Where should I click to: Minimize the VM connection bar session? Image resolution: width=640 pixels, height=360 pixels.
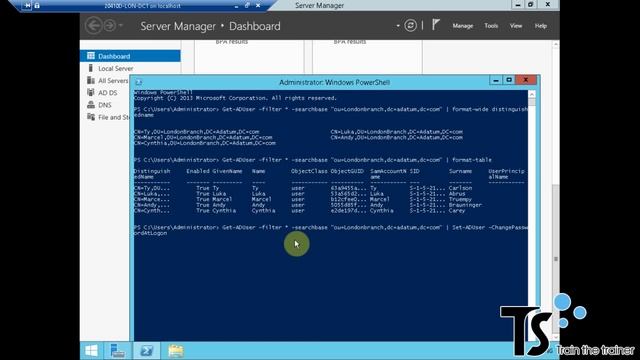pyautogui.click(x=236, y=6)
